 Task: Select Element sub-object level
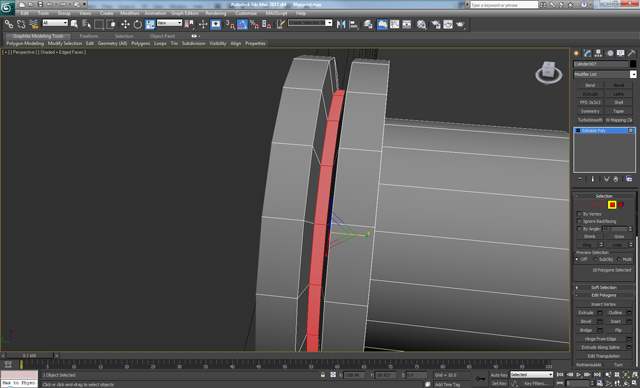coord(621,205)
